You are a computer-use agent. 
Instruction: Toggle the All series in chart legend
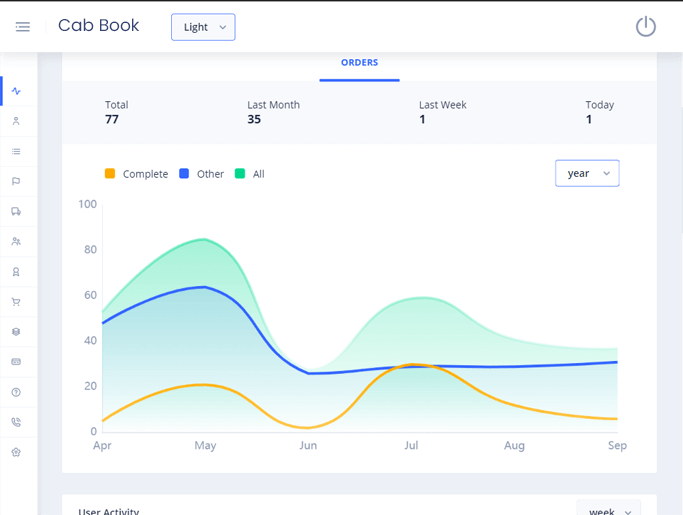pyautogui.click(x=250, y=174)
